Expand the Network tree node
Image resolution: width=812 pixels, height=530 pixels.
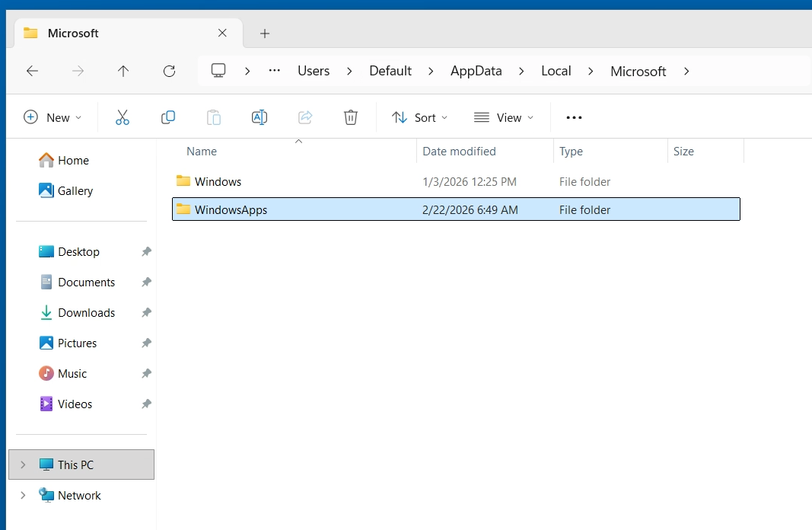(23, 495)
